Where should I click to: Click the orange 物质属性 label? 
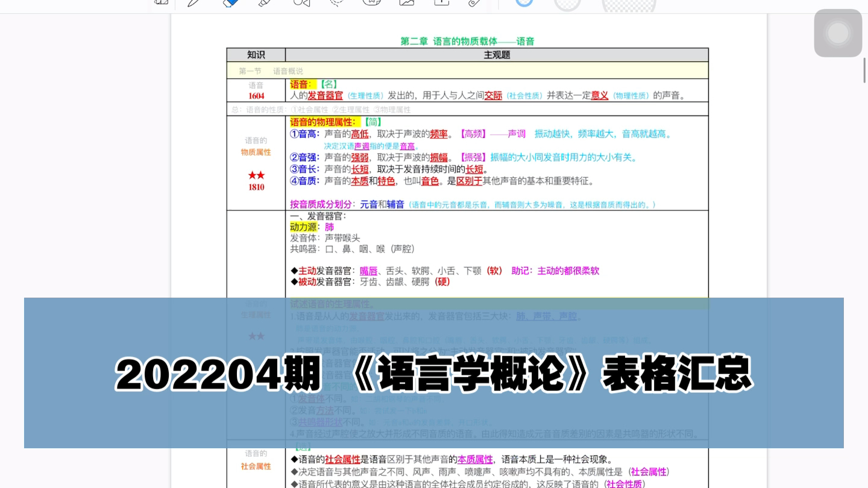coord(256,152)
